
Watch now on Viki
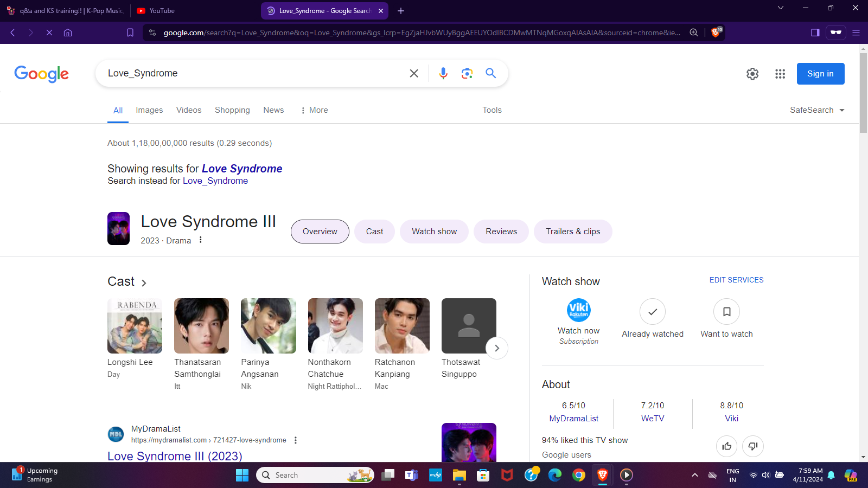click(x=579, y=322)
